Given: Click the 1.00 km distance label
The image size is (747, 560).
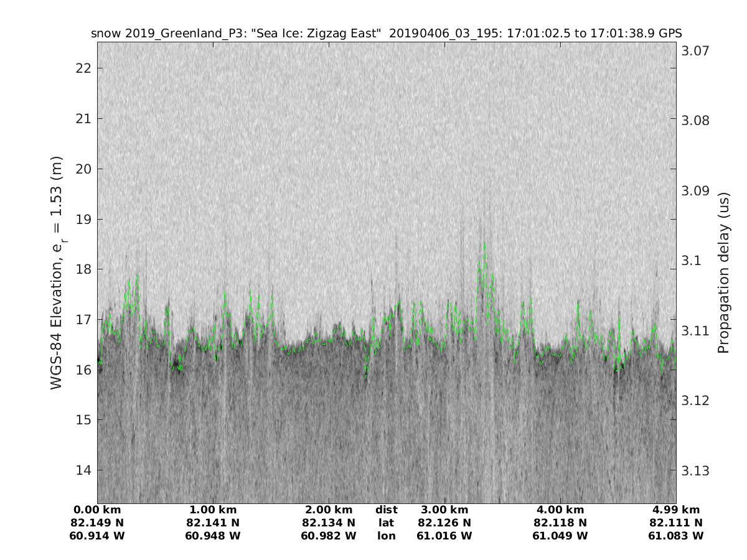Looking at the screenshot, I should (213, 510).
